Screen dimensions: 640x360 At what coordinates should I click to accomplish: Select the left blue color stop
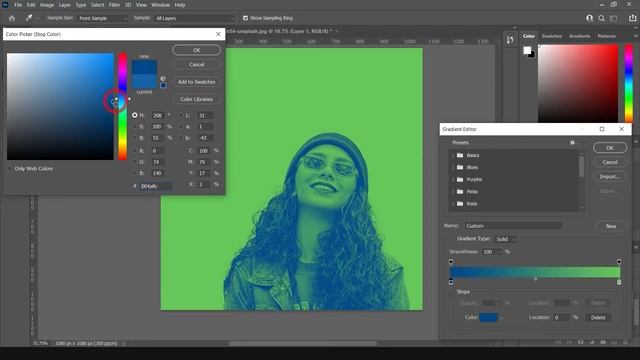point(451,282)
